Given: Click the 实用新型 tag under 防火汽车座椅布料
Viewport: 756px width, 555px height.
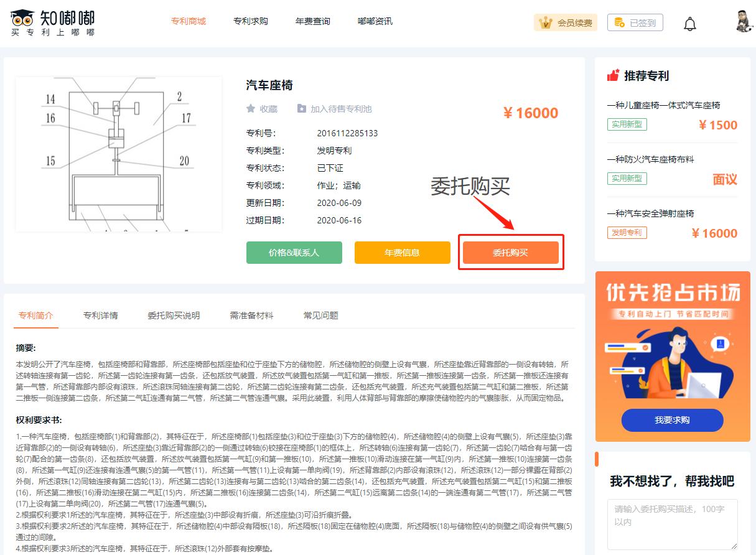Looking at the screenshot, I should click(627, 179).
